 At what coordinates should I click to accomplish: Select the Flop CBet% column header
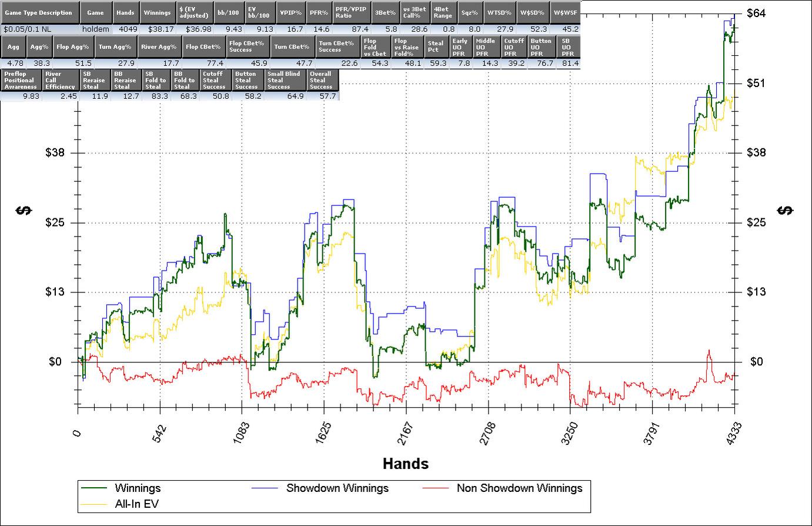coord(203,47)
